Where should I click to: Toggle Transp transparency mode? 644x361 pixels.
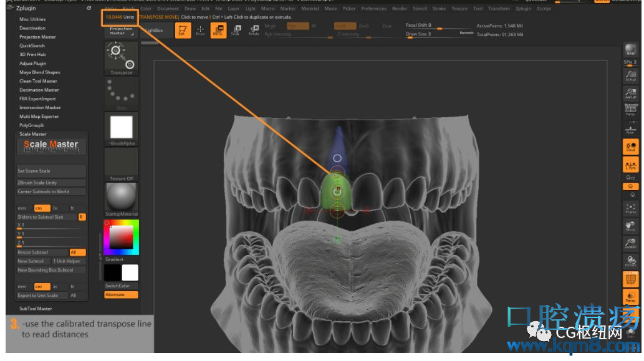(630, 297)
